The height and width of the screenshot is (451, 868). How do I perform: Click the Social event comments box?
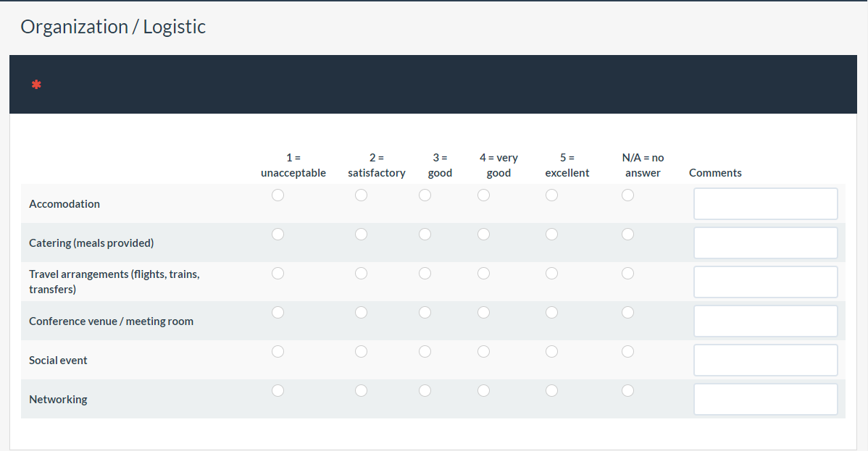pyautogui.click(x=765, y=361)
